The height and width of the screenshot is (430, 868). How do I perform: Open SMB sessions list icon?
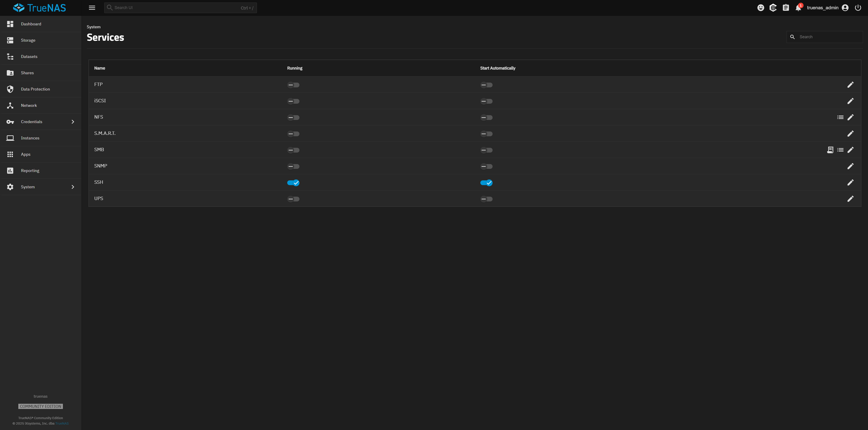(840, 150)
